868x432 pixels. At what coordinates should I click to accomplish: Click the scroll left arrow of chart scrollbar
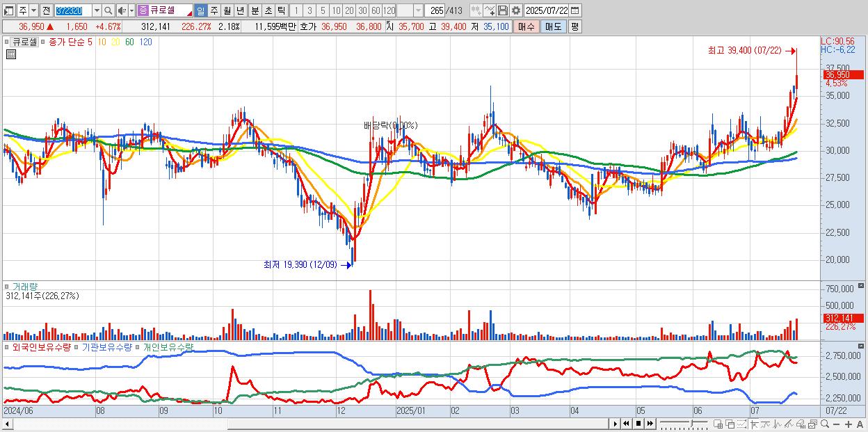(7, 424)
